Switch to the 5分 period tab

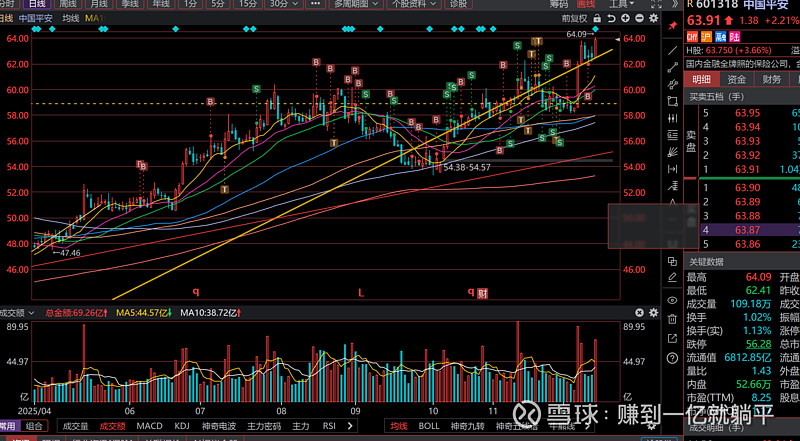point(218,4)
